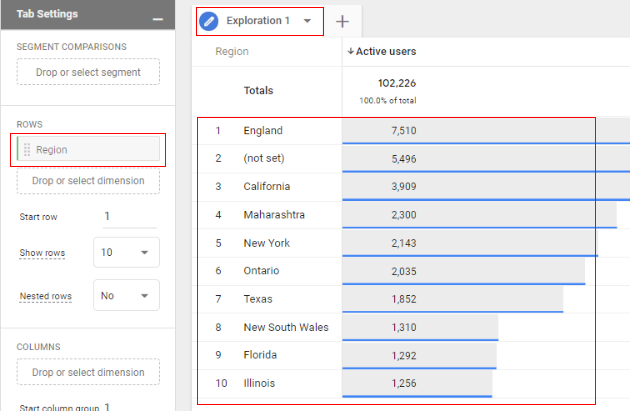Click the Illinois row value 1,256
Viewport: 630px width, 411px height.
pos(404,383)
